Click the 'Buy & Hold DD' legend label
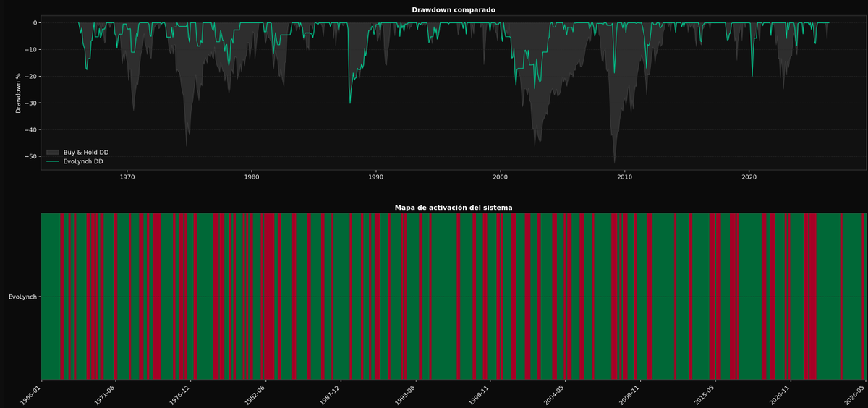 [86, 153]
